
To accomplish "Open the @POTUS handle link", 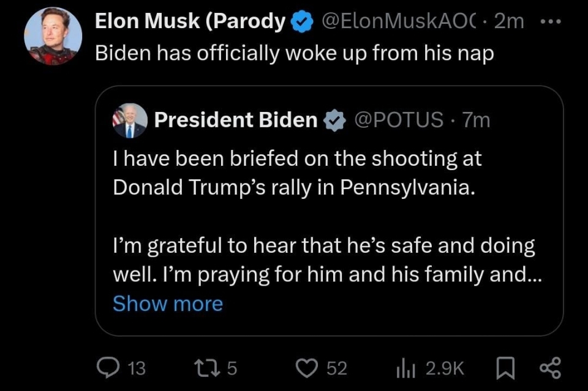I will pyautogui.click(x=399, y=121).
